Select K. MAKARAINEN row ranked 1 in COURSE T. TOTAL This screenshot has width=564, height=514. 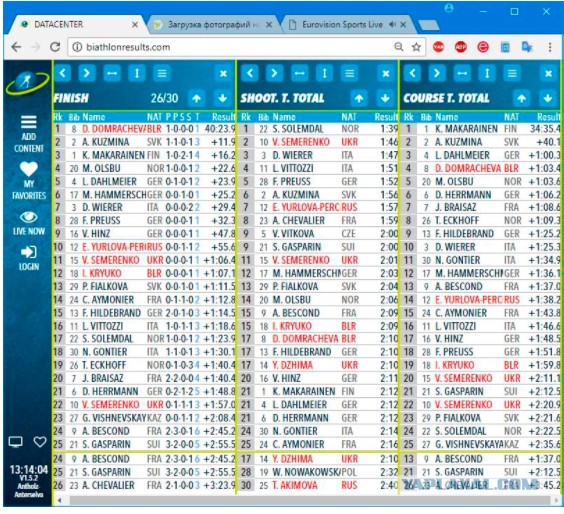[481, 129]
